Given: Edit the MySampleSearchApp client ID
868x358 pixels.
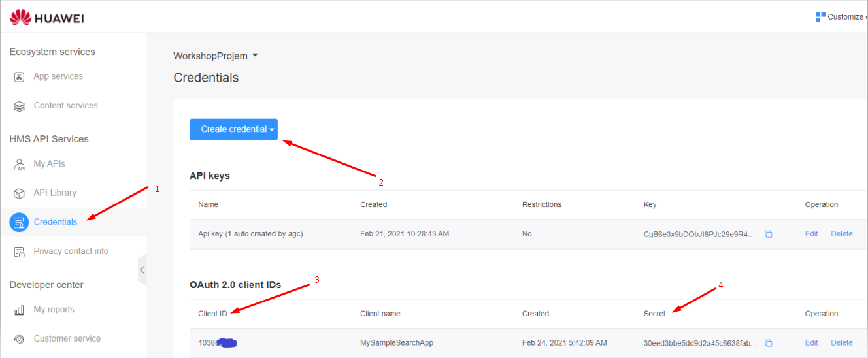Looking at the screenshot, I should pos(812,343).
